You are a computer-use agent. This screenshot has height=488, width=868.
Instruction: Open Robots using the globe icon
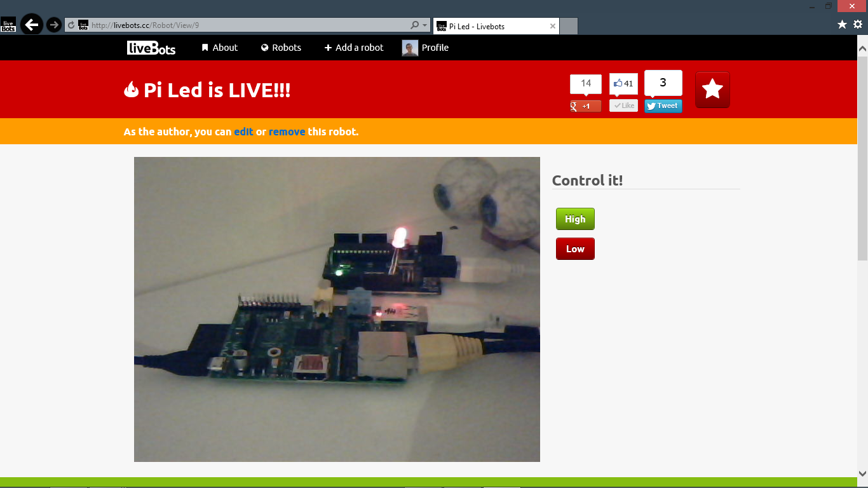point(263,48)
